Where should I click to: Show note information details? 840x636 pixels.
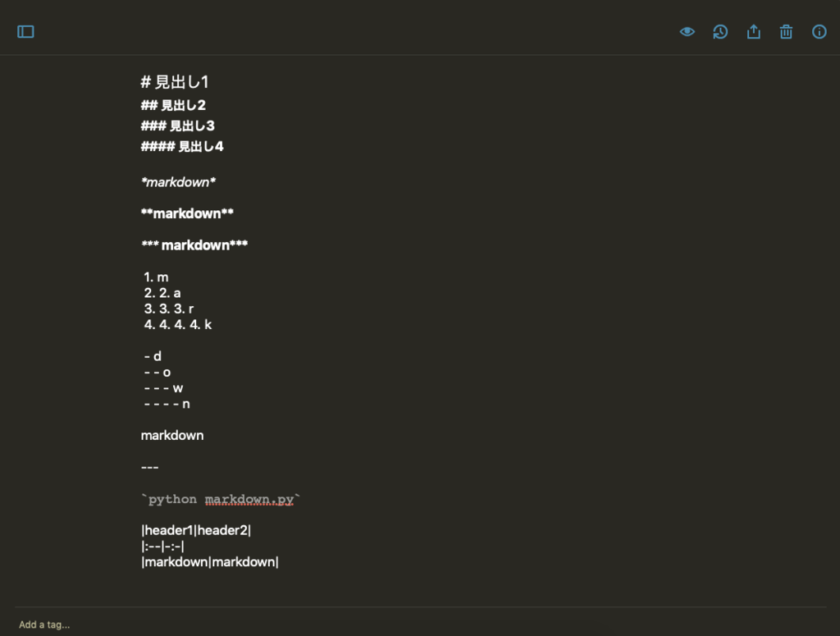coord(819,31)
